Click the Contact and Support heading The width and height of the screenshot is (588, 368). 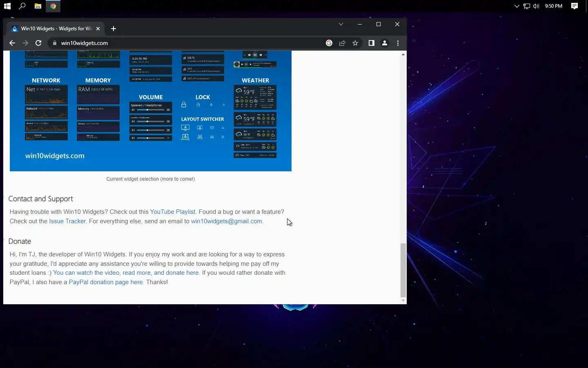(x=40, y=199)
